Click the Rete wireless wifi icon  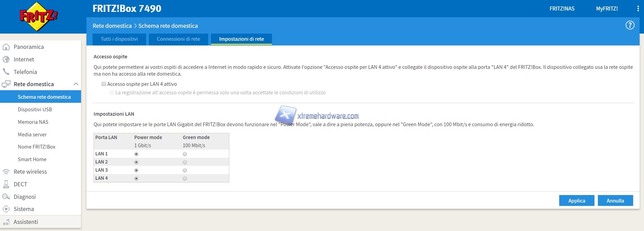[x=6, y=172]
